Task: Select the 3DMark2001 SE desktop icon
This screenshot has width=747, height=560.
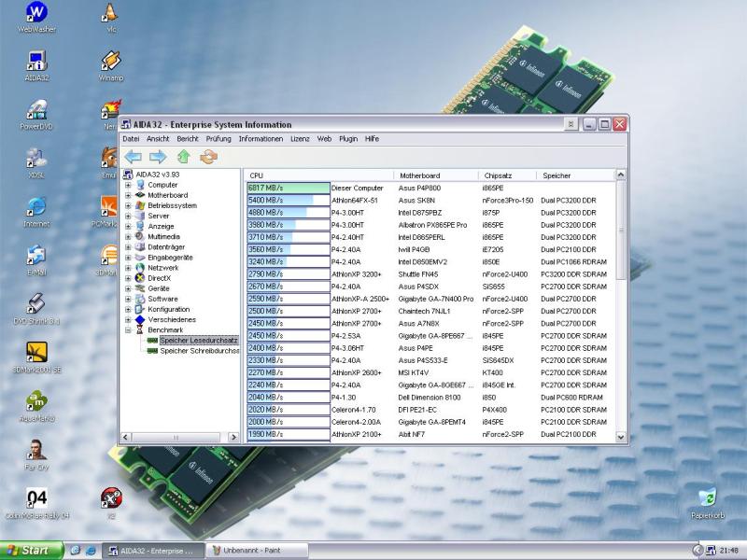Action: 36,357
